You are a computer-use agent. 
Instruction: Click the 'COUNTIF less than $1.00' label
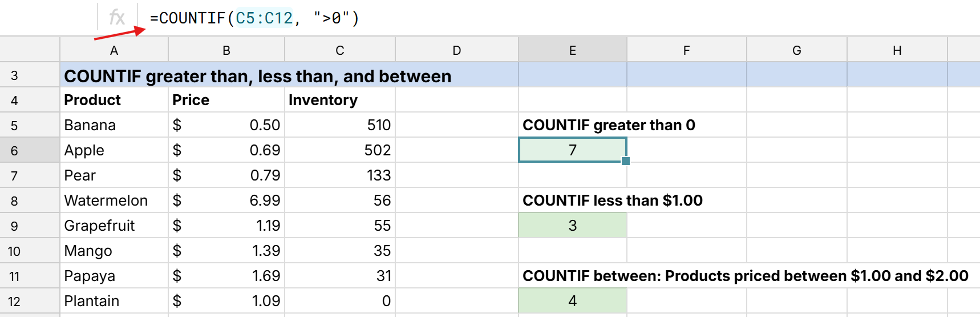pyautogui.click(x=612, y=200)
